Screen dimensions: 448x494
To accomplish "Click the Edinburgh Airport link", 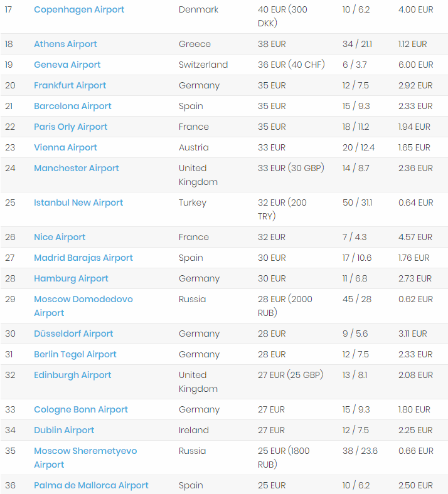I will (x=72, y=375).
